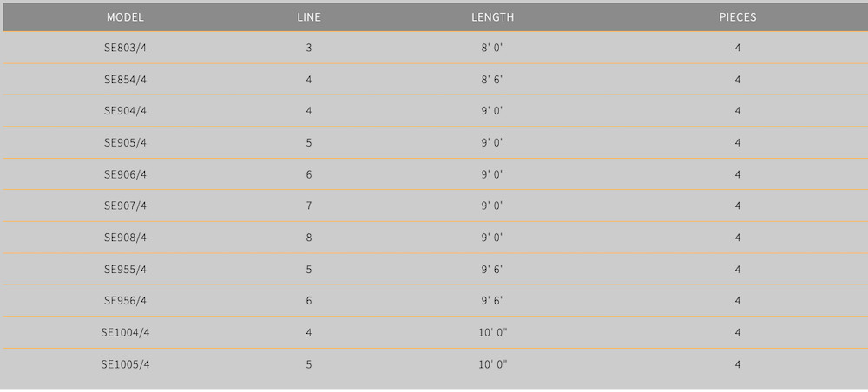Screen dimensions: 868x392
Task: Select model SE854/4 in the table
Action: 125,80
